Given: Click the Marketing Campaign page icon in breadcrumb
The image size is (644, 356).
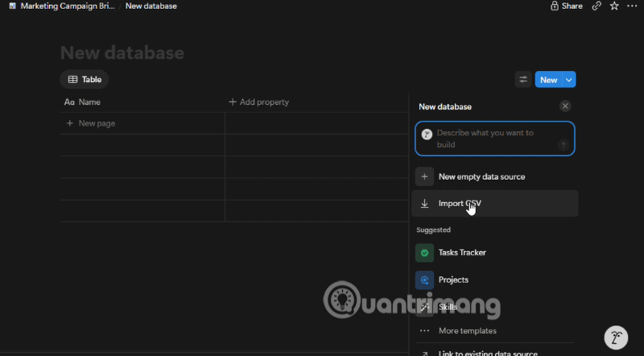Looking at the screenshot, I should pos(12,6).
